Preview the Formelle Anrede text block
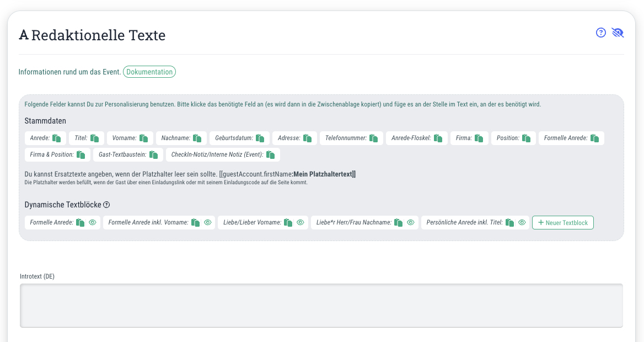Viewport: 644px width, 342px height. [93, 222]
